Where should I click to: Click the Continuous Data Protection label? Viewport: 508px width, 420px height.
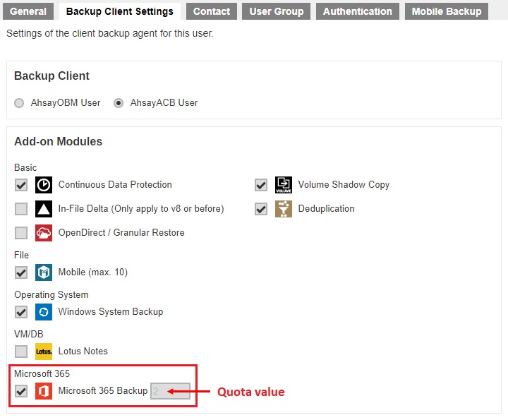tap(115, 185)
